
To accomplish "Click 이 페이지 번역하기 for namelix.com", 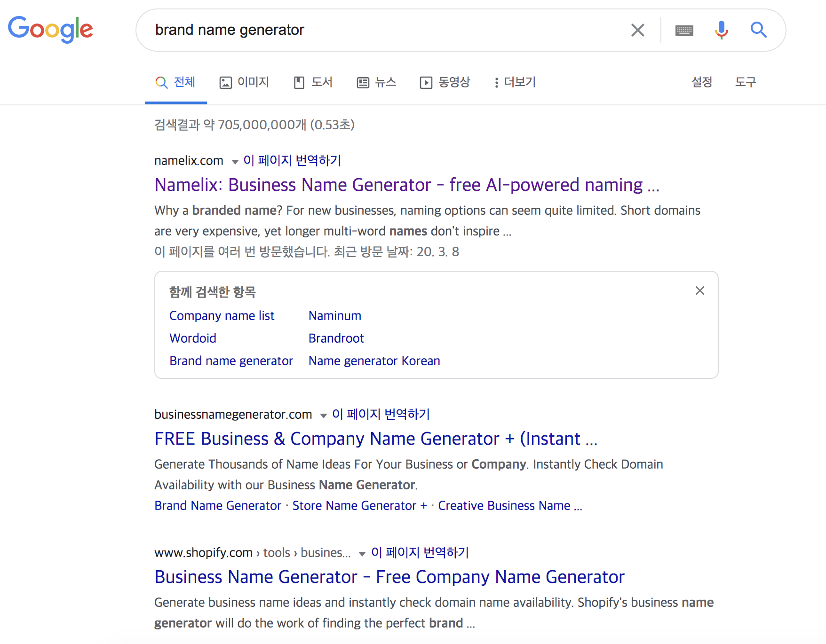I will (292, 160).
